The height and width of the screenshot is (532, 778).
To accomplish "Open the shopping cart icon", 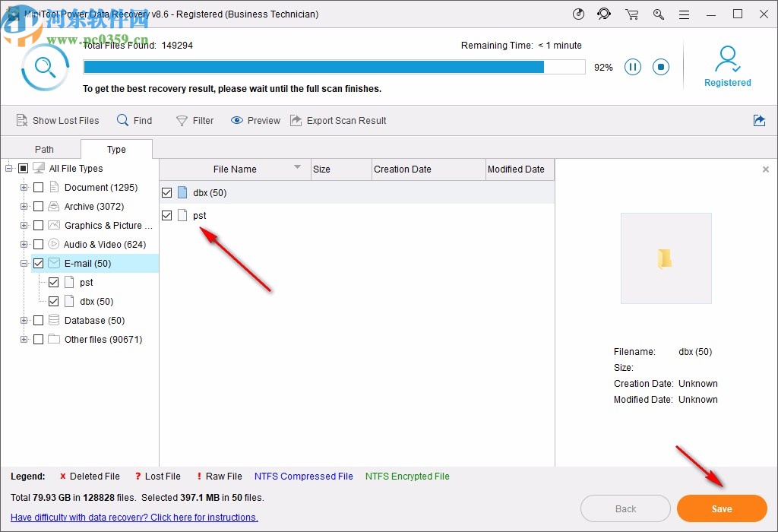I will [631, 14].
